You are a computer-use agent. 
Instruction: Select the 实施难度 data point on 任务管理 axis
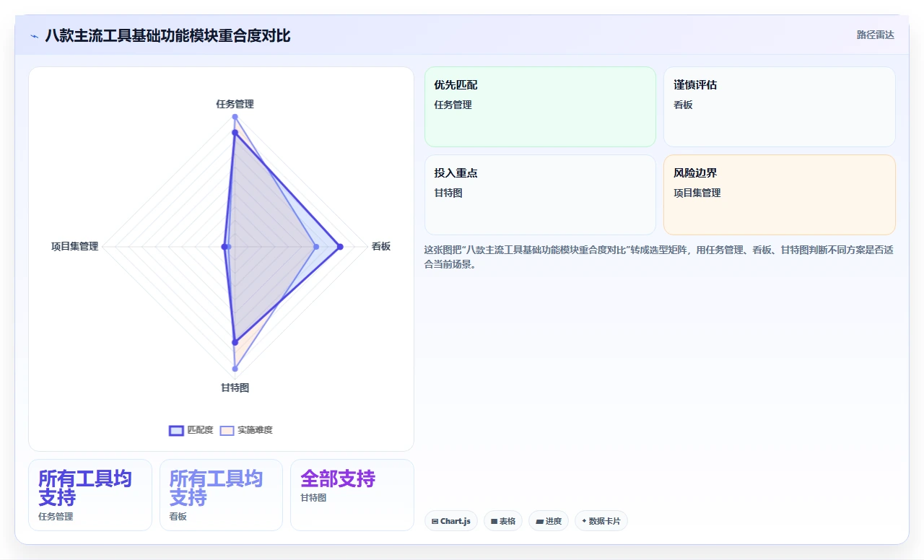(235, 116)
